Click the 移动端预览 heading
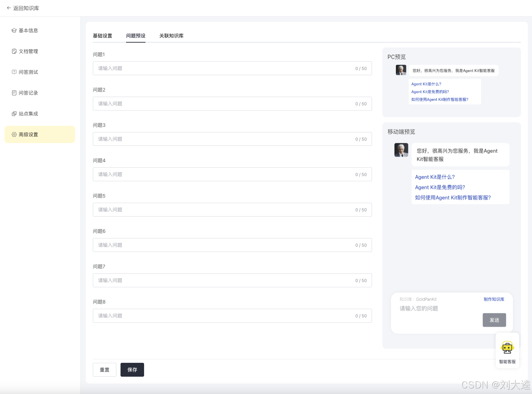Viewport: 532px width, 394px height. tap(401, 132)
